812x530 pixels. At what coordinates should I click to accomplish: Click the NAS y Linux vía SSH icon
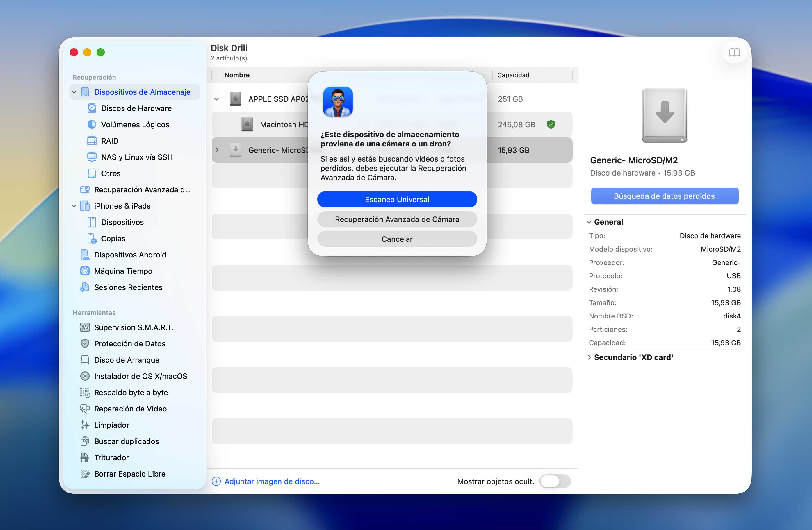pyautogui.click(x=92, y=157)
